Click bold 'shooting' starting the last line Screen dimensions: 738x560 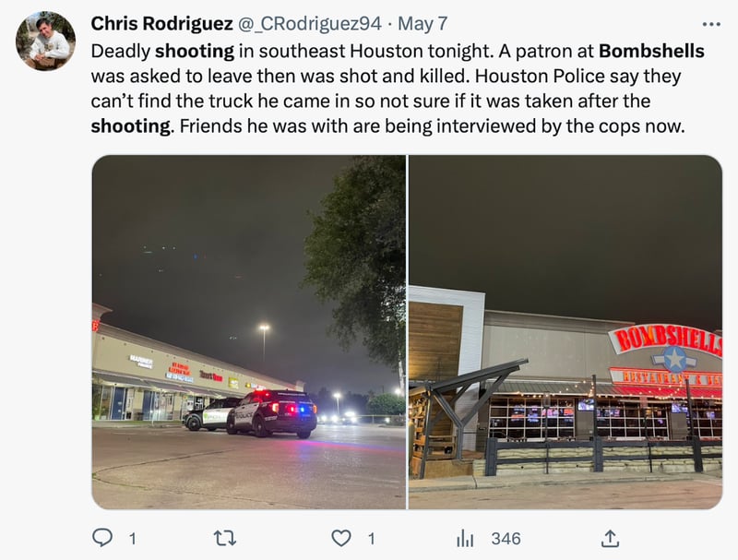click(x=131, y=126)
